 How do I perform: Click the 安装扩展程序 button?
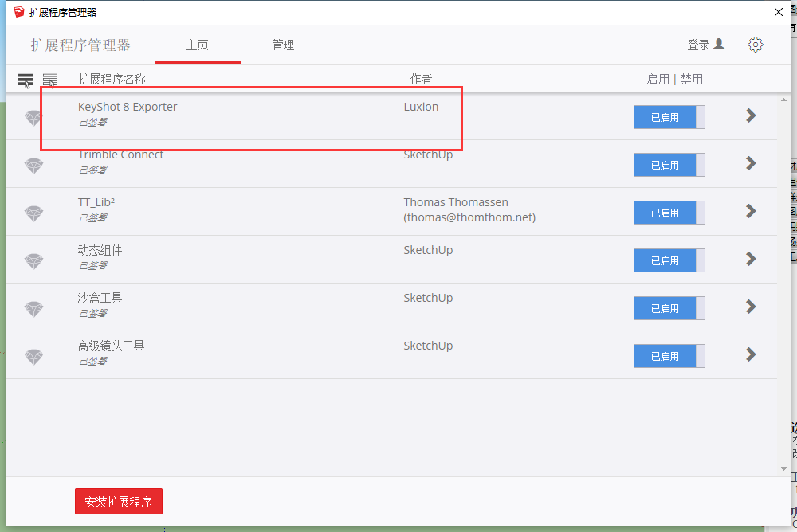119,502
